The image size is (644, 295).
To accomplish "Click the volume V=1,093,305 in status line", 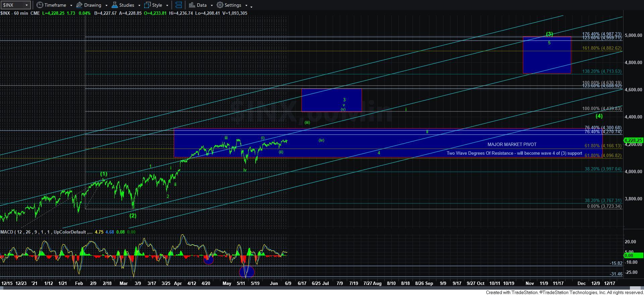I will point(234,13).
